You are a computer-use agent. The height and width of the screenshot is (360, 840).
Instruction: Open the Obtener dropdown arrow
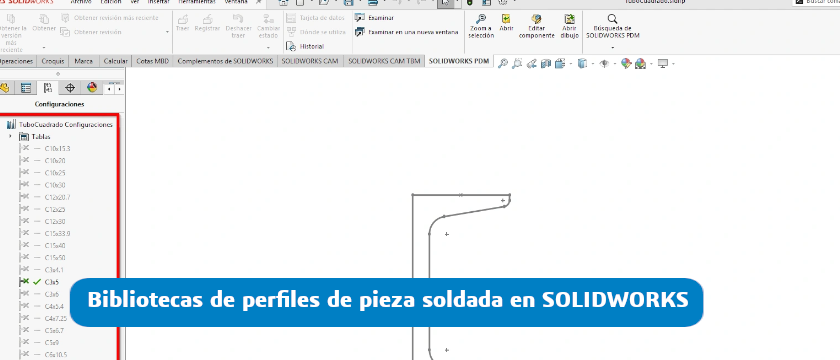tap(44, 48)
